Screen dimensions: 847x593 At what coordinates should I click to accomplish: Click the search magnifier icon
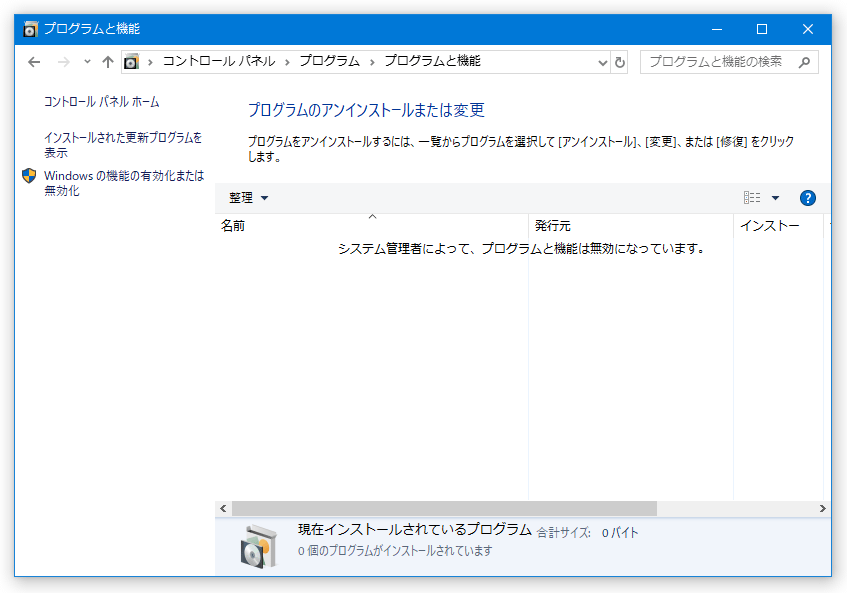804,62
